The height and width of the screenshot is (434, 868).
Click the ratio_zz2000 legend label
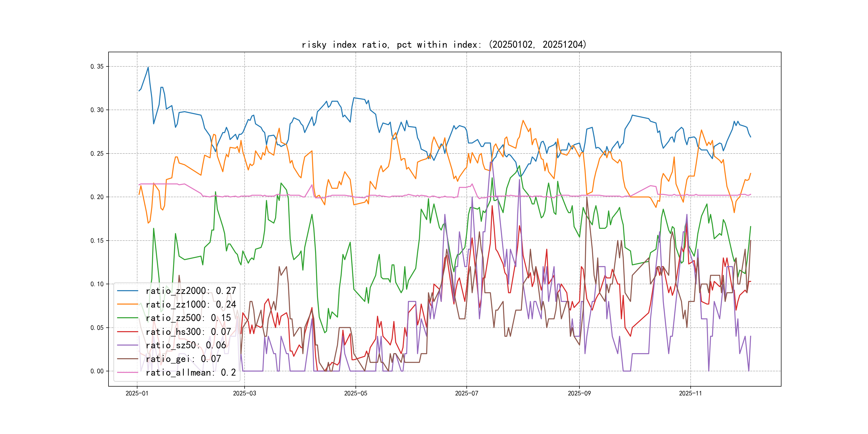[x=190, y=291]
